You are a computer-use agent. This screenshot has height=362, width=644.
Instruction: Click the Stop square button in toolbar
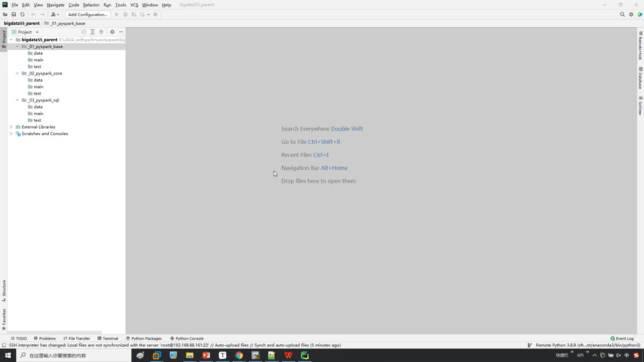(155, 15)
